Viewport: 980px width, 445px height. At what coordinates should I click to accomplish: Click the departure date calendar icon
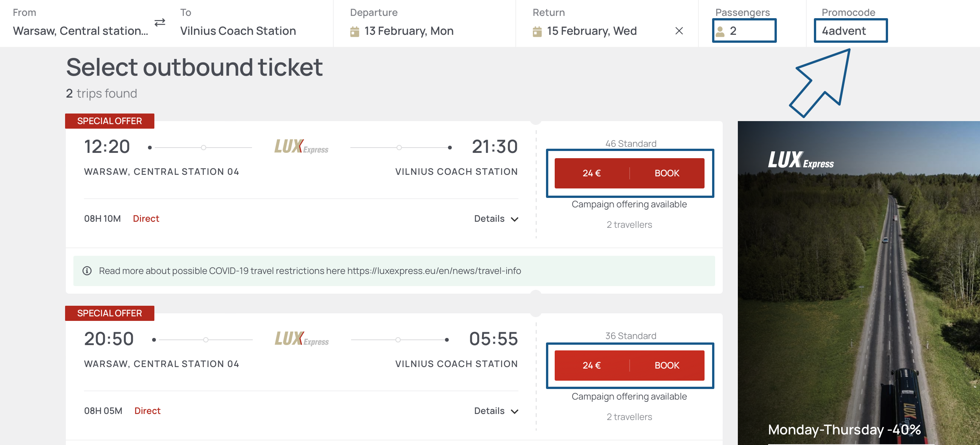(354, 31)
